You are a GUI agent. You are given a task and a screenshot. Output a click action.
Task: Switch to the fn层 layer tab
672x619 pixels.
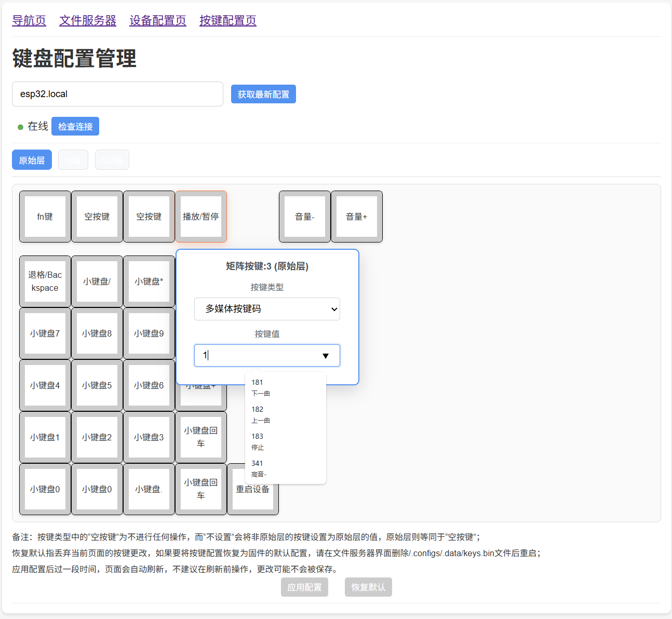[73, 160]
